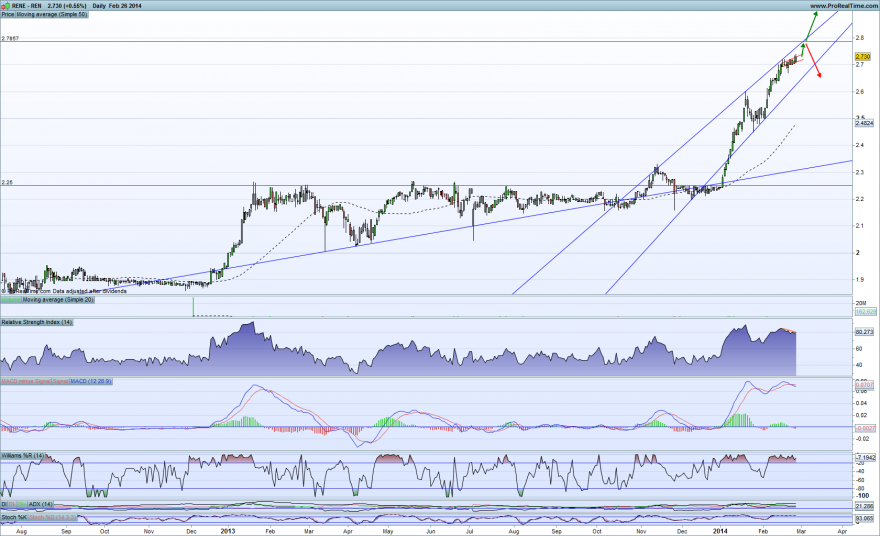Click the www.ProRealTime.com link

[844, 6]
